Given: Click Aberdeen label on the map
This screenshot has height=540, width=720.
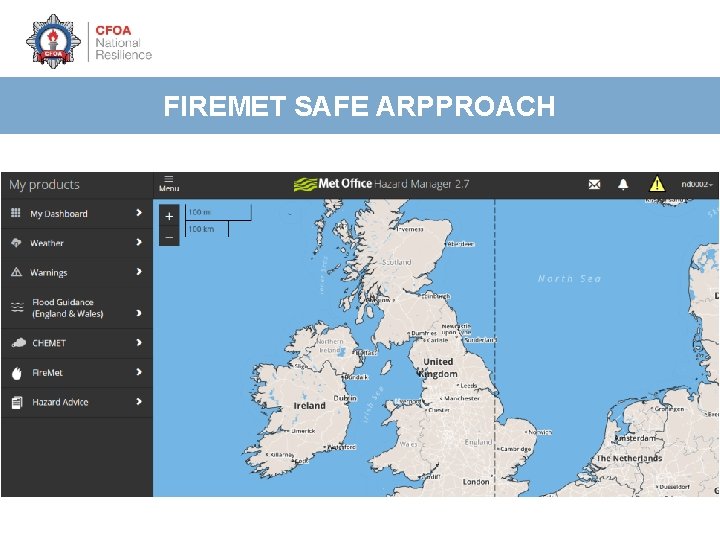Looking at the screenshot, I should (461, 244).
